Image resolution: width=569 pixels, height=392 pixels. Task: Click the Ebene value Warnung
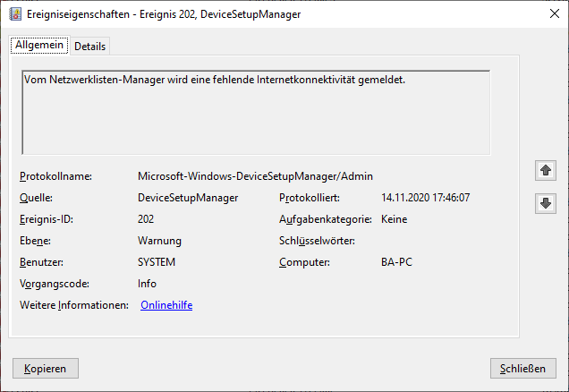pyautogui.click(x=159, y=241)
